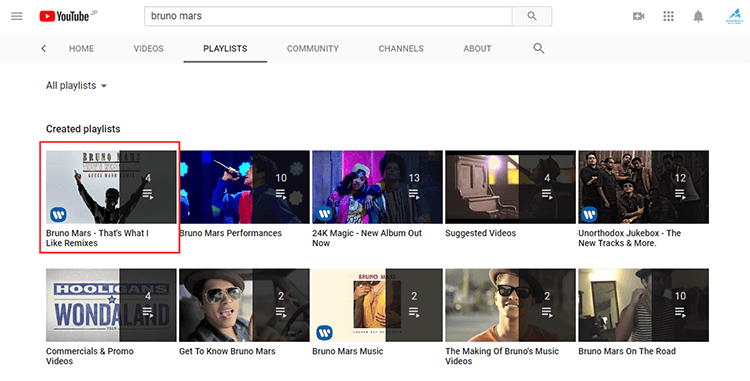Click playlist icon on Unorthodox Jukebox thumbnail
The height and width of the screenshot is (381, 750).
point(680,194)
